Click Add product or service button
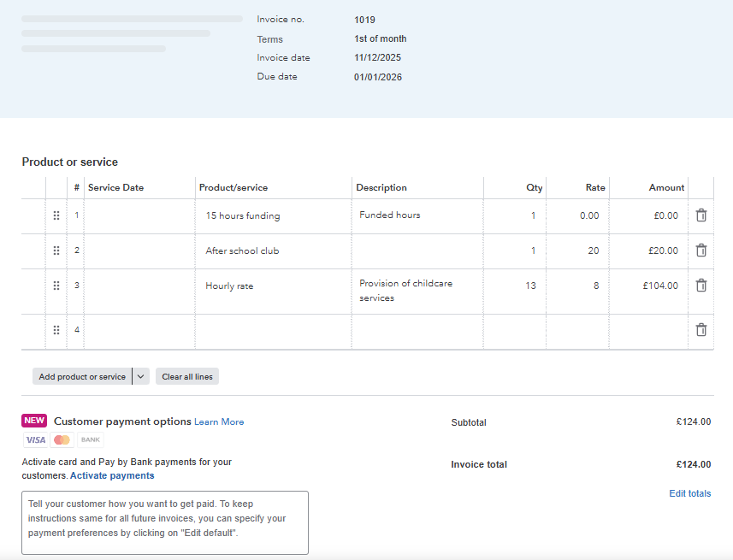 point(82,376)
